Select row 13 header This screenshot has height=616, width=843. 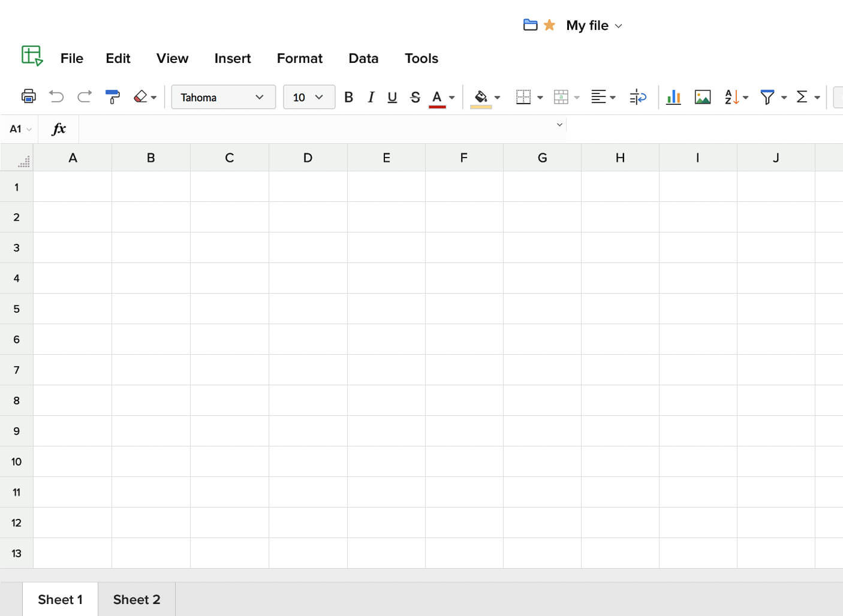pyautogui.click(x=17, y=553)
